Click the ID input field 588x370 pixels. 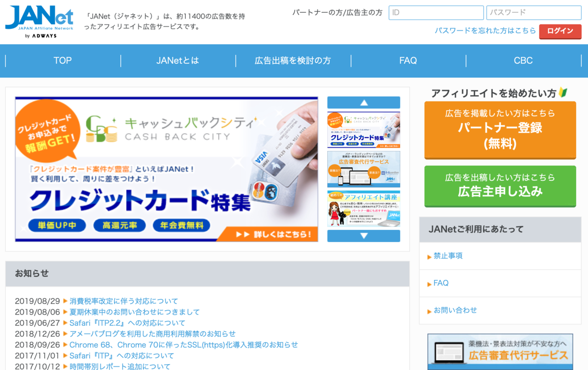[x=436, y=13]
